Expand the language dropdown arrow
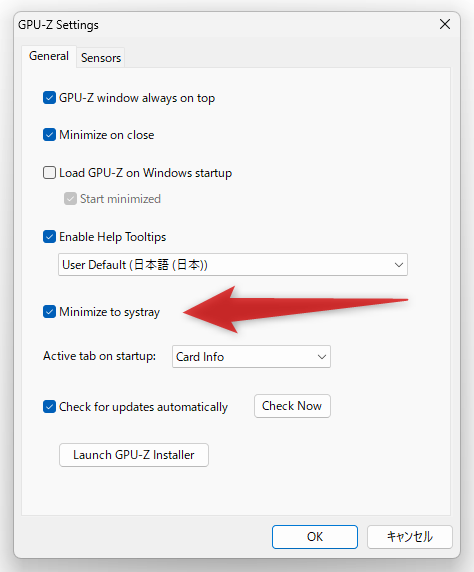Image resolution: width=474 pixels, height=572 pixels. (399, 265)
